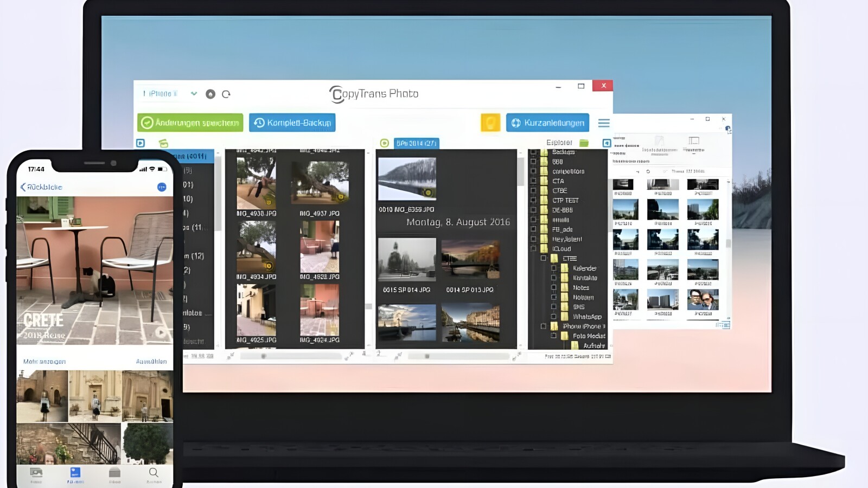
Task: Click the refresh icon beside device selector
Action: pyautogui.click(x=226, y=94)
